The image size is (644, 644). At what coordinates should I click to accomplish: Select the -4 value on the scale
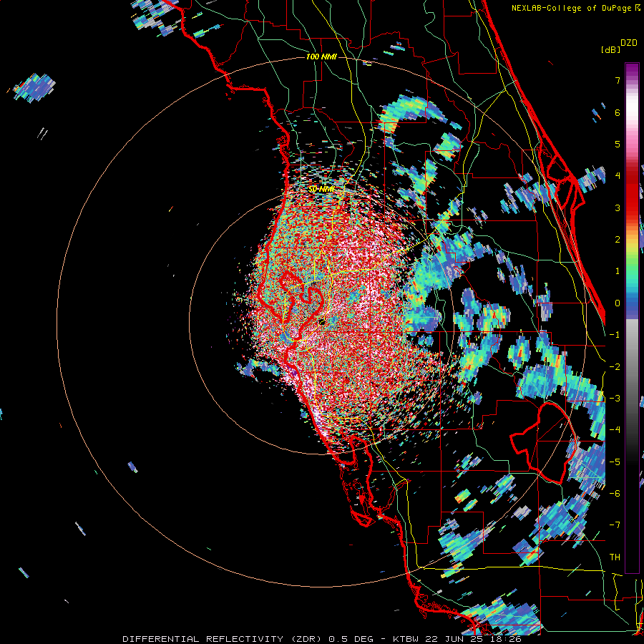[x=615, y=430]
